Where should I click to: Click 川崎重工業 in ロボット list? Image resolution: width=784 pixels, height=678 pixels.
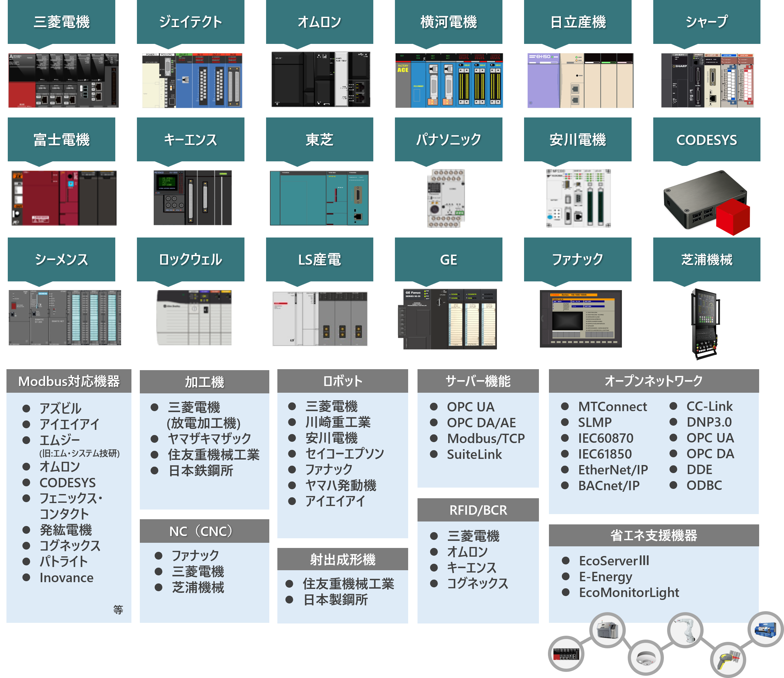[338, 422]
